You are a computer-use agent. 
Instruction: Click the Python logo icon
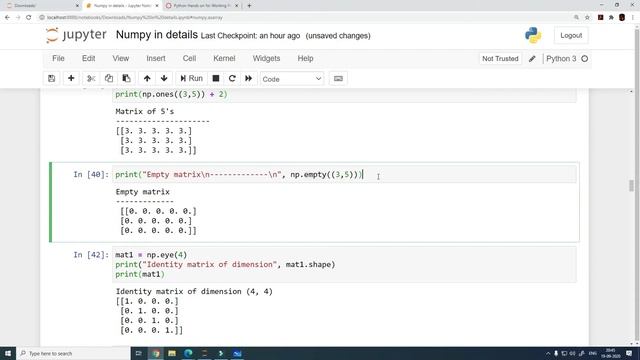click(533, 36)
